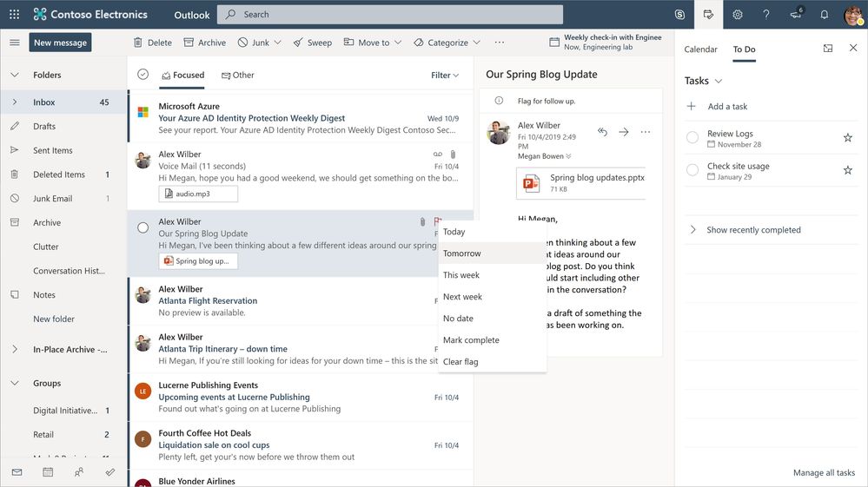The image size is (868, 487).
Task: Switch to Calendar tab in side pane
Action: coord(700,49)
